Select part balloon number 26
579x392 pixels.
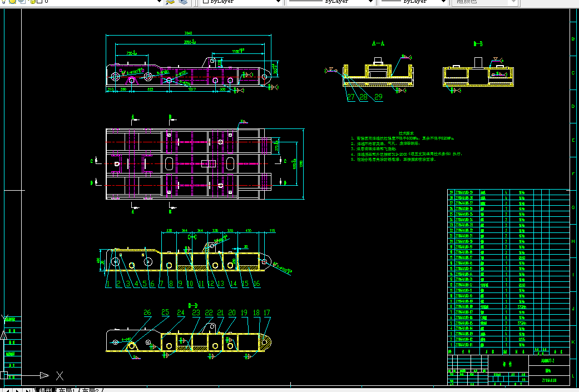pyautogui.click(x=147, y=312)
